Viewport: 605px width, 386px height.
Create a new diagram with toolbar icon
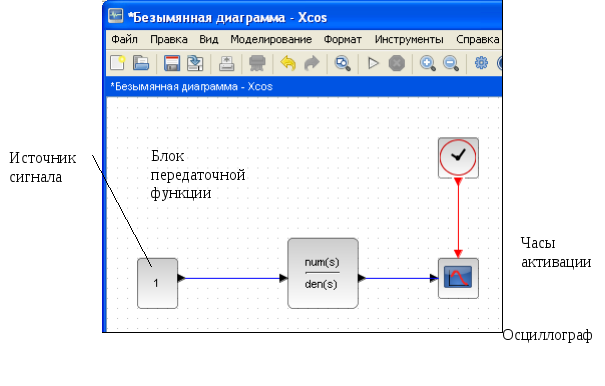[117, 63]
